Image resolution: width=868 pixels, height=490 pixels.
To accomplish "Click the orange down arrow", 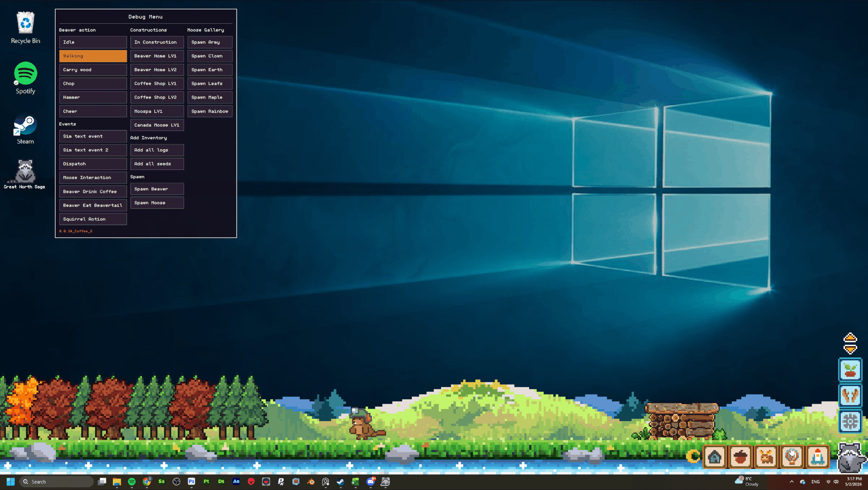I will [850, 349].
